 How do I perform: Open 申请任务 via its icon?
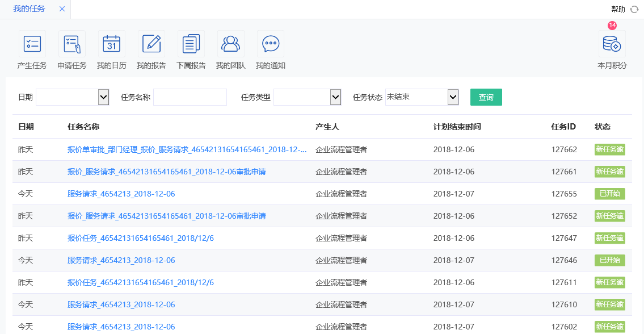(72, 43)
